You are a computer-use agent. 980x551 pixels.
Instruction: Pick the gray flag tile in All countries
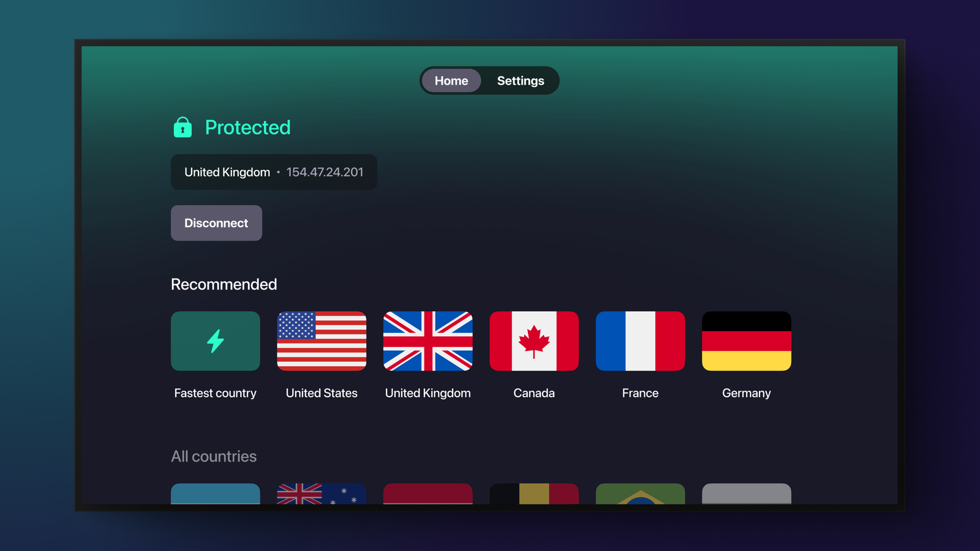coord(747,494)
